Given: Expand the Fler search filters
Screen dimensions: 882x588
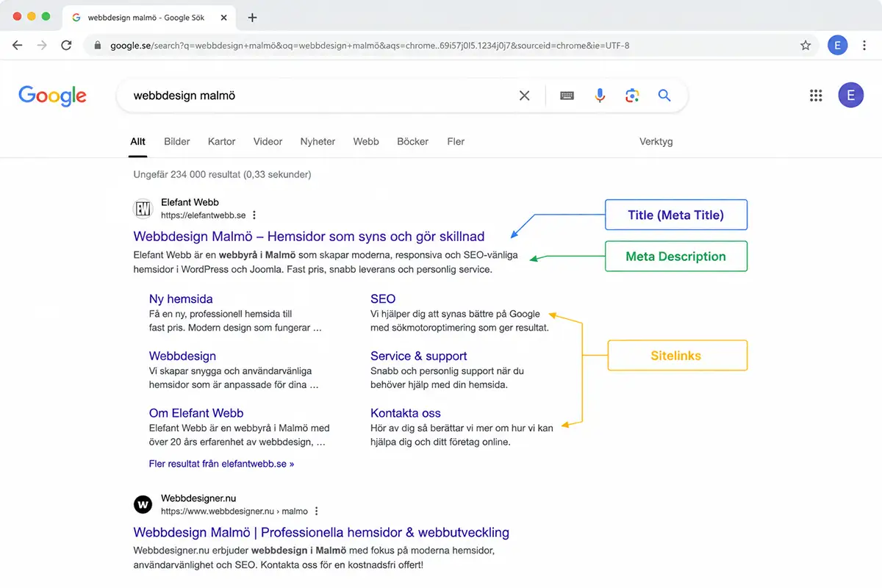Looking at the screenshot, I should coord(456,142).
